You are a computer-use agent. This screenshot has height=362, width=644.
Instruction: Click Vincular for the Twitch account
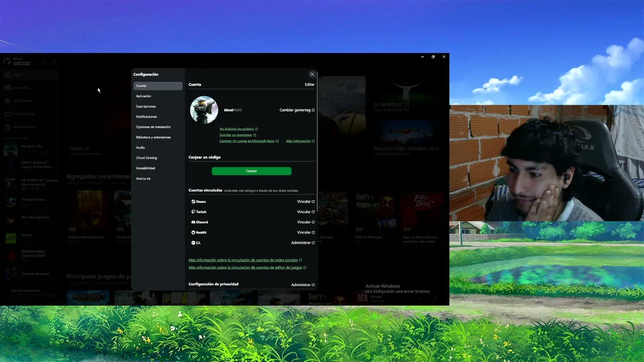click(x=306, y=212)
